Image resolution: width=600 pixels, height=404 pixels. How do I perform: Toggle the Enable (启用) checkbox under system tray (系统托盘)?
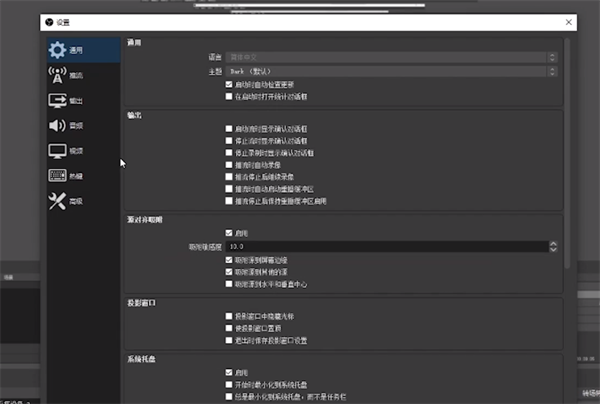tap(229, 372)
